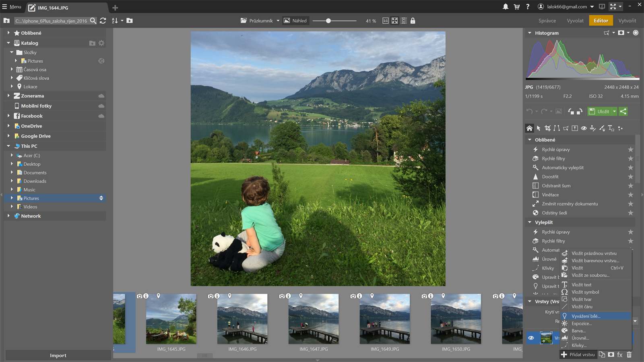
Task: Rotate the image left
Action: pos(571,111)
